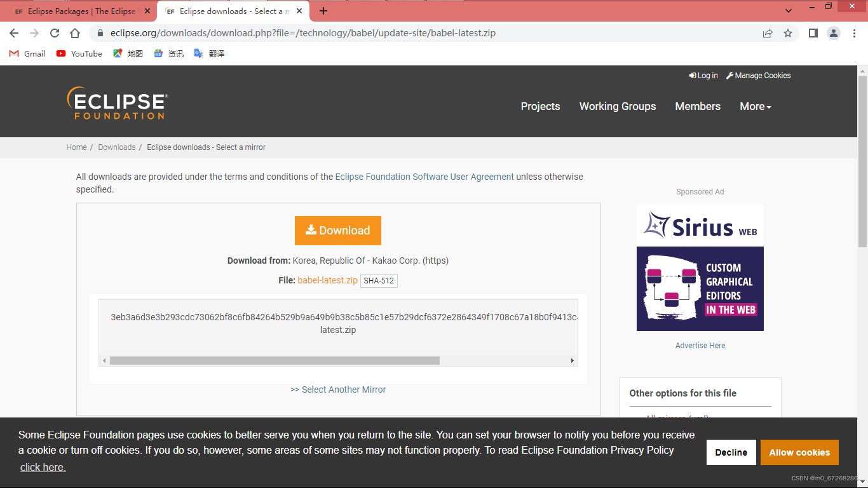This screenshot has height=488, width=868.
Task: Click the hash box horizontal scrollbar thumb
Action: [x=275, y=360]
